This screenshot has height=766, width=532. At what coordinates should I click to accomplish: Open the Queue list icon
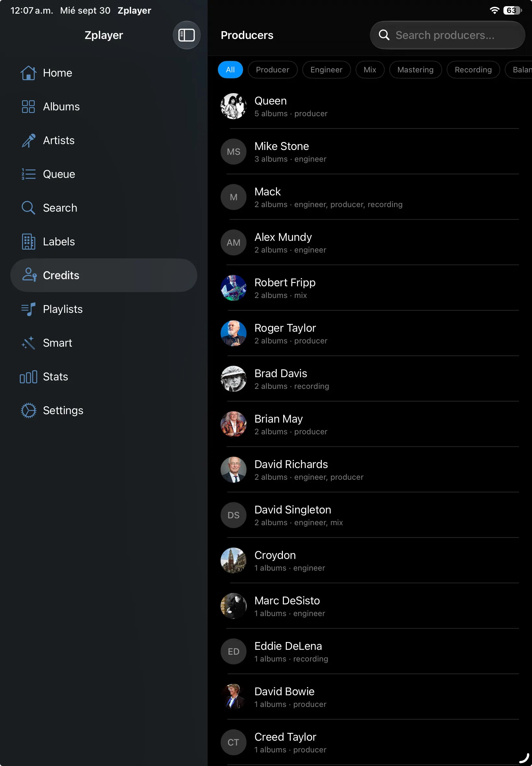[28, 174]
